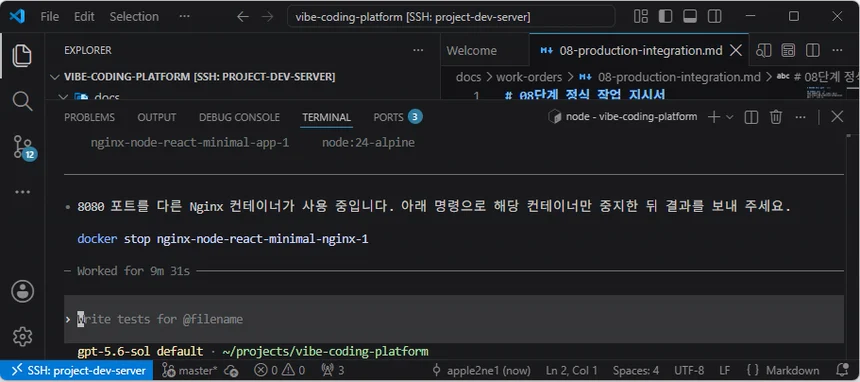Click Ln 2, Col 1 cursor position
The image size is (860, 382).
573,370
